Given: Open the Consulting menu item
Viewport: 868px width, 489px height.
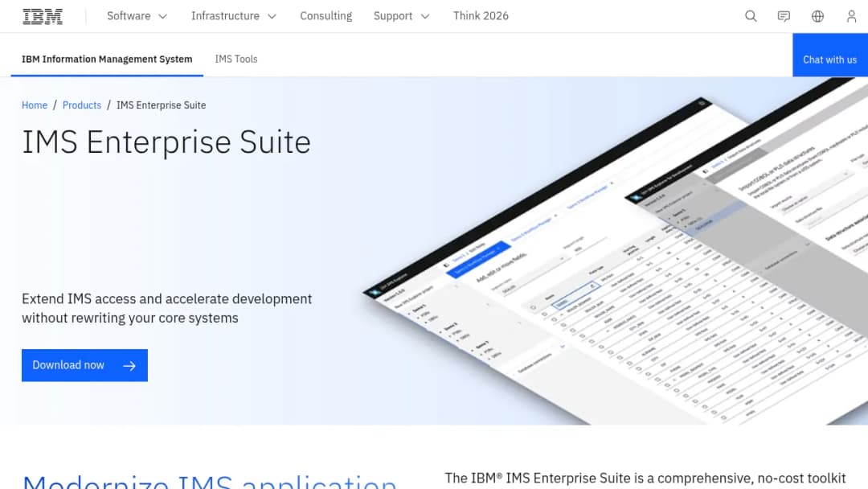Looking at the screenshot, I should (x=326, y=16).
